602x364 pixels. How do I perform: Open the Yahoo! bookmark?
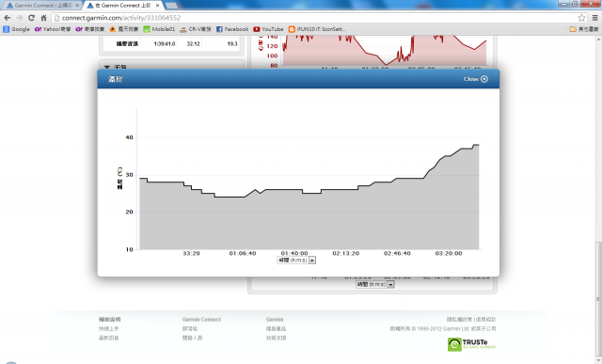(53, 29)
